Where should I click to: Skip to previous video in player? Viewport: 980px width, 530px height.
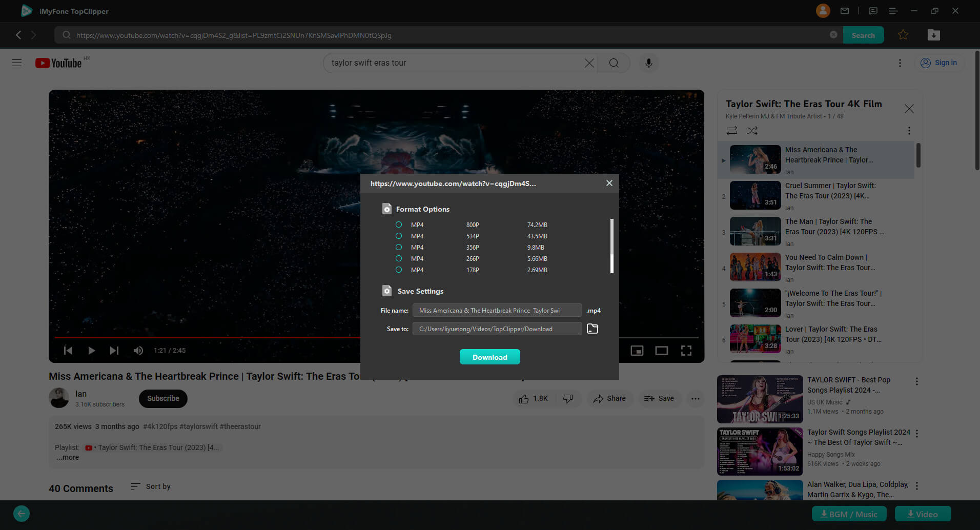(68, 351)
